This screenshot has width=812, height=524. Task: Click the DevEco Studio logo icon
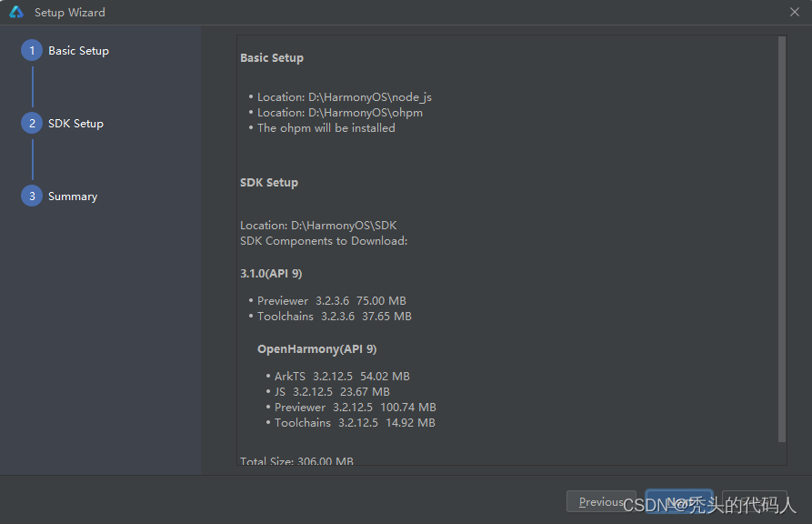point(16,12)
